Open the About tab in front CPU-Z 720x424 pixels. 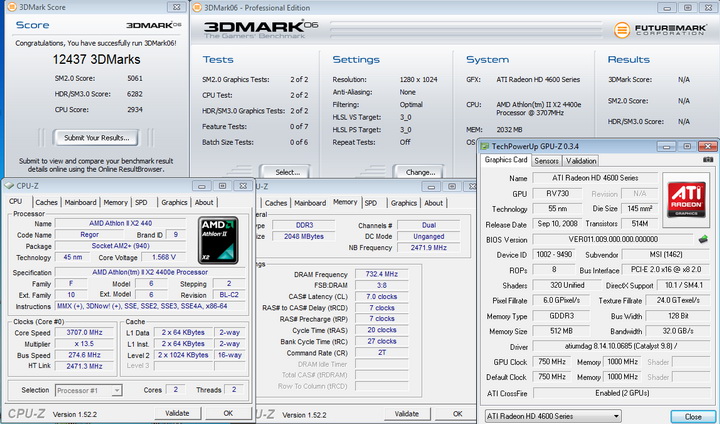pos(204,202)
